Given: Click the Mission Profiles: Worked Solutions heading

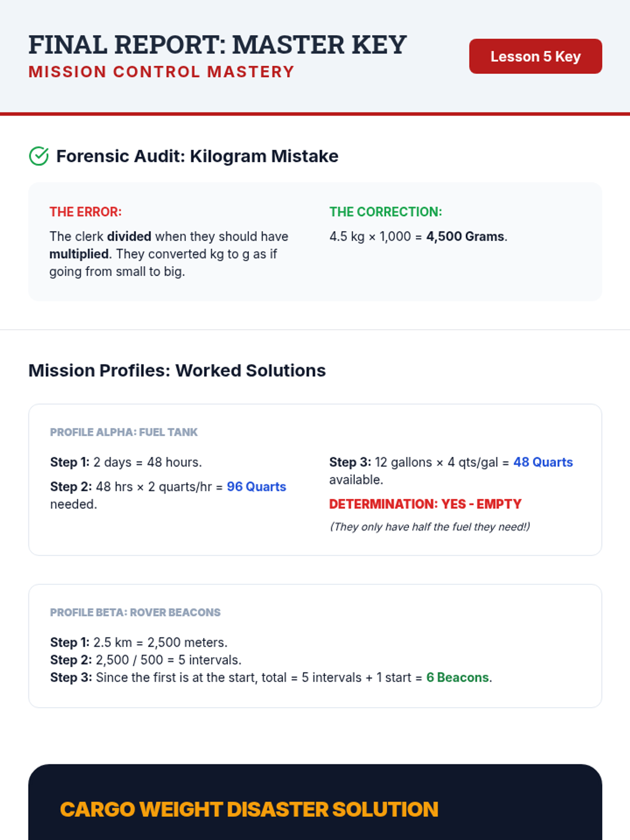Looking at the screenshot, I should (177, 371).
